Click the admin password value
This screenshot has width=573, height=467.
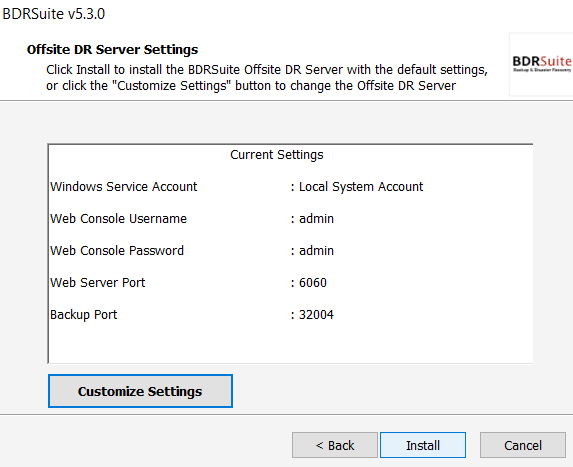pyautogui.click(x=316, y=251)
